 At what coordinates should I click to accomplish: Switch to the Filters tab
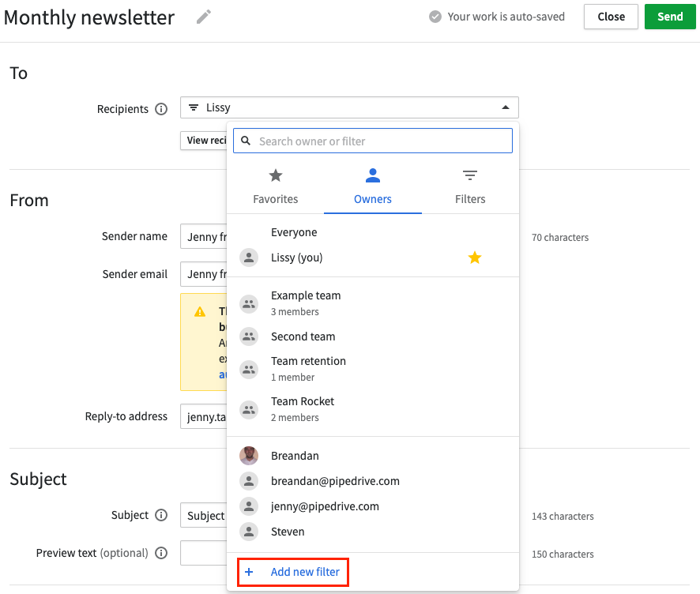(x=469, y=186)
